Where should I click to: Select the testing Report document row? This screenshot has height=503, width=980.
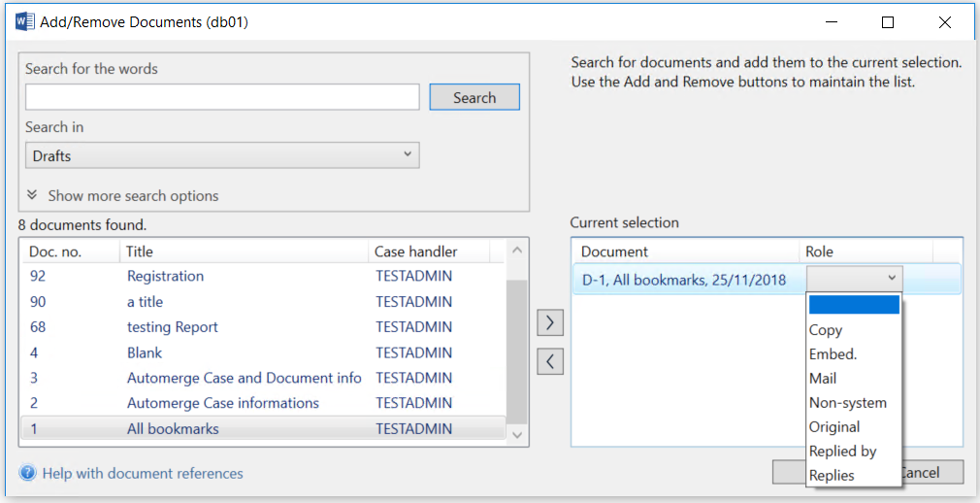point(172,327)
